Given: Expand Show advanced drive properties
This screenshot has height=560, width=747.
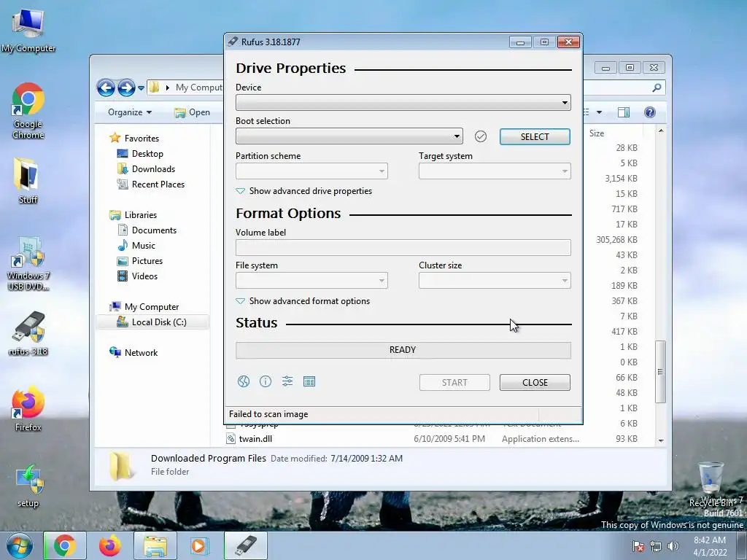Looking at the screenshot, I should click(x=304, y=191).
